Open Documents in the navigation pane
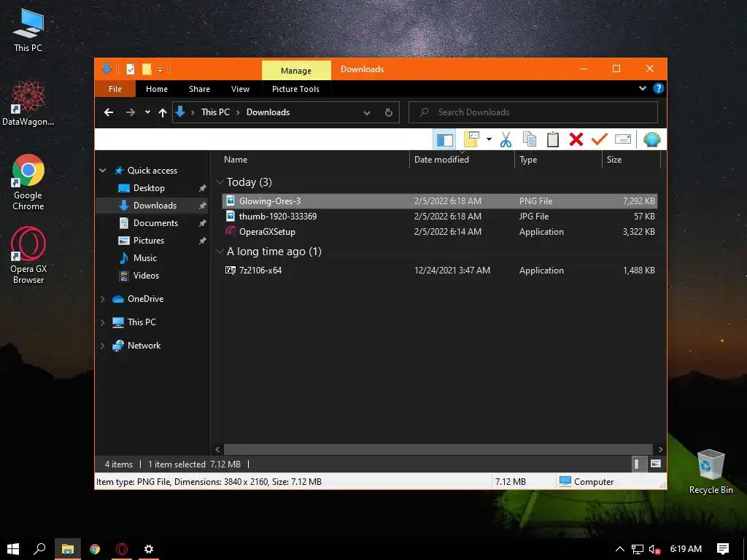 (x=155, y=223)
